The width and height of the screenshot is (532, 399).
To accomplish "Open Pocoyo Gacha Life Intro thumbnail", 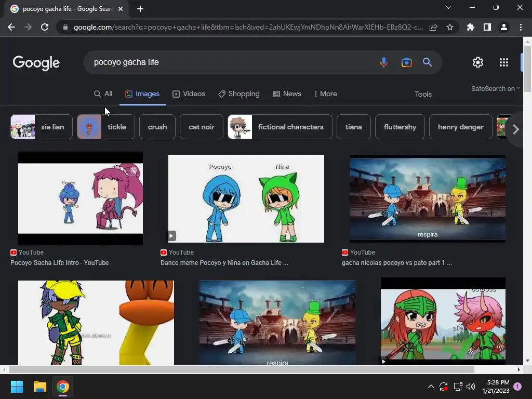I will point(81,198).
